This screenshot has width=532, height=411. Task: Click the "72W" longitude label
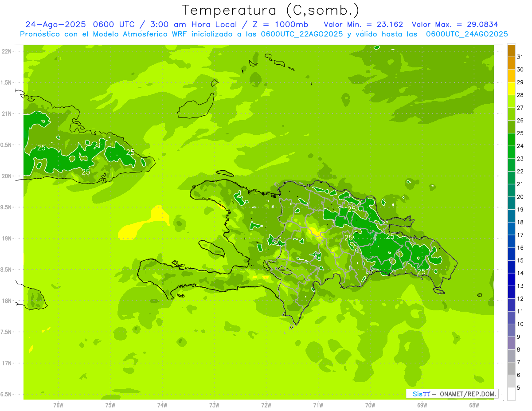[266, 405]
